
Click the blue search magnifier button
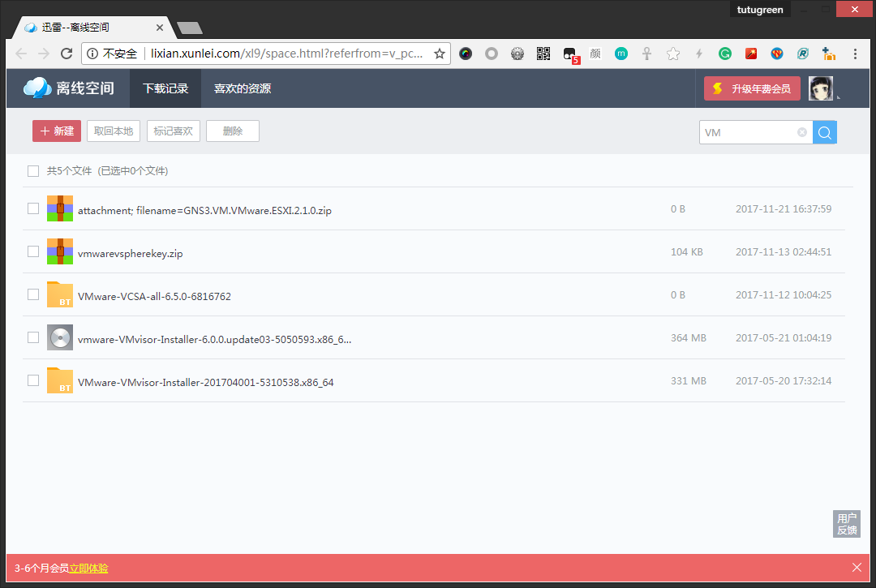tap(825, 132)
